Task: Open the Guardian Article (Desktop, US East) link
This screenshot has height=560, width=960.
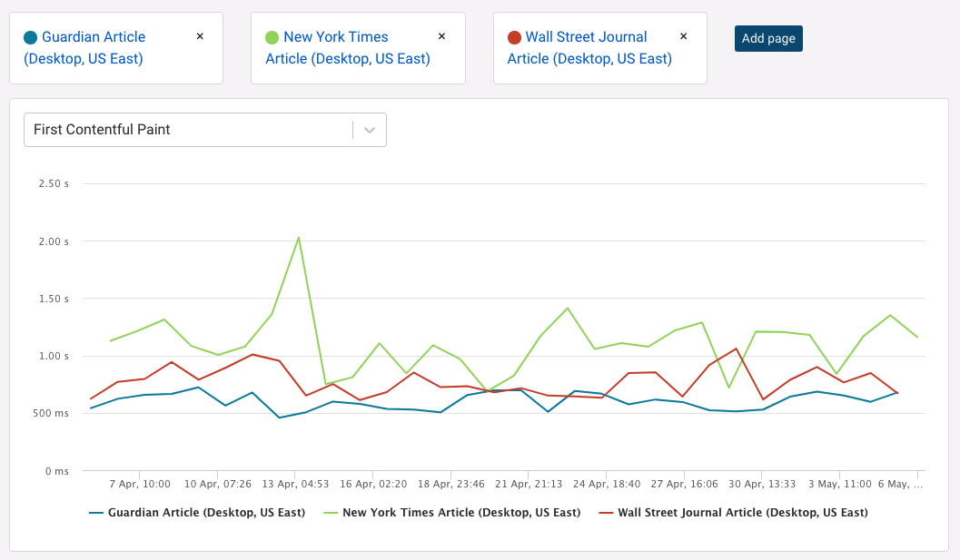Action: (x=84, y=48)
